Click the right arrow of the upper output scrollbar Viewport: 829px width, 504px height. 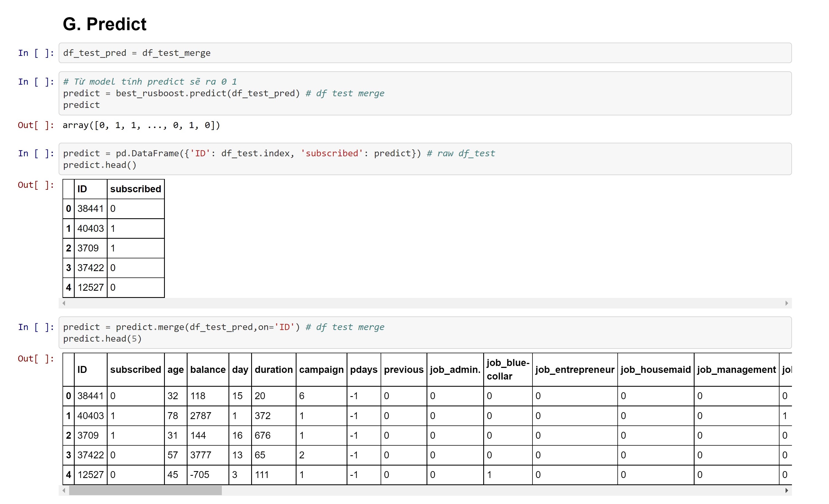click(786, 303)
